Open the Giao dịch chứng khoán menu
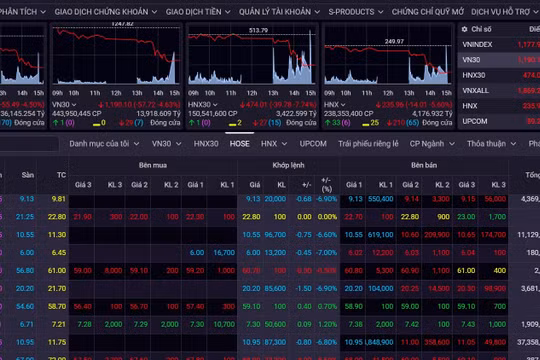This screenshot has height=360, width=540. pyautogui.click(x=106, y=12)
